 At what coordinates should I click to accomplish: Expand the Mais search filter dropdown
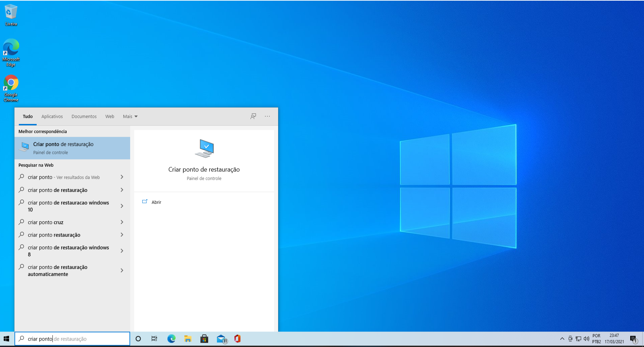click(130, 116)
